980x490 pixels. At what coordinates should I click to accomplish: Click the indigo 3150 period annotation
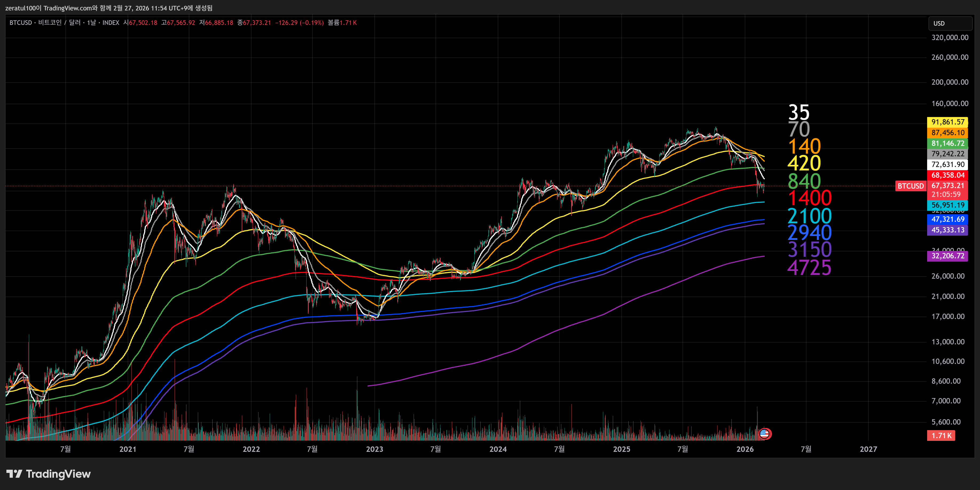point(810,250)
